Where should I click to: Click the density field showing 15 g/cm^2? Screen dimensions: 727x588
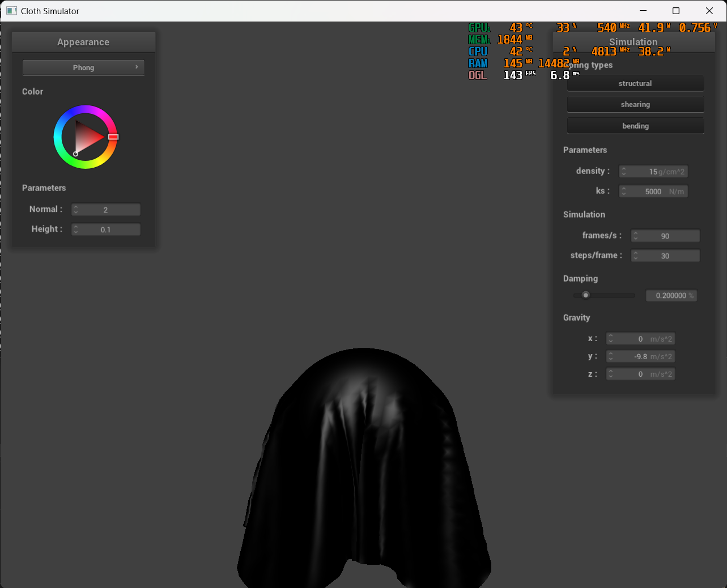653,172
